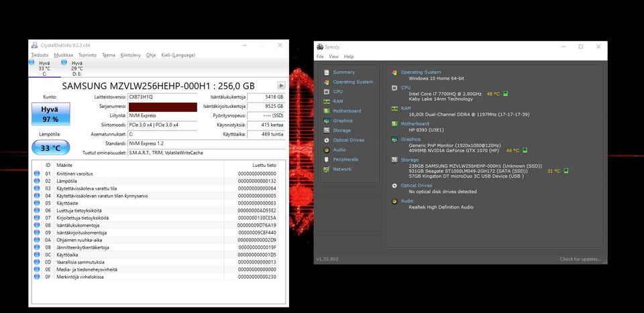644x313 pixels.
Task: Click the Graphics heading link in summary pane
Action: [411, 139]
